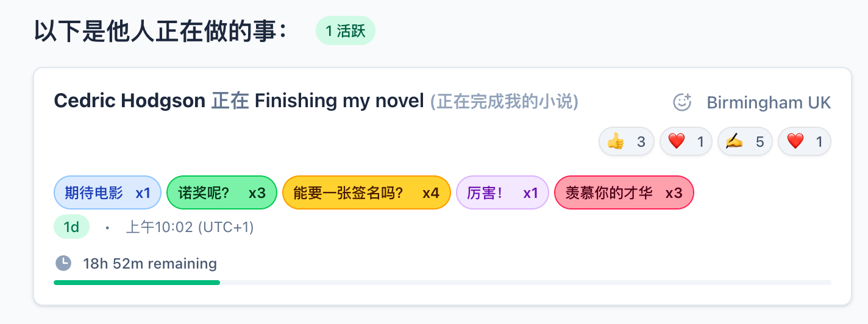This screenshot has height=324, width=868.
Task: Open Cedric Hodgson's profile name
Action: click(130, 100)
